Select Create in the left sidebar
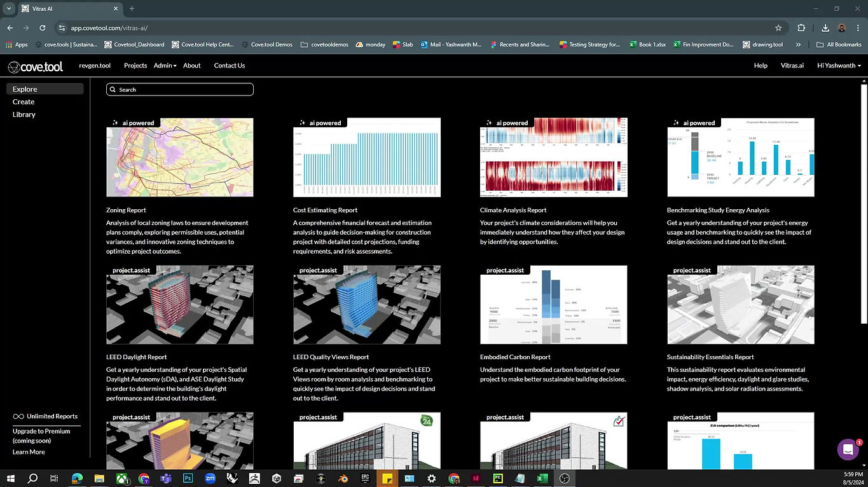This screenshot has height=487, width=868. pos(24,102)
